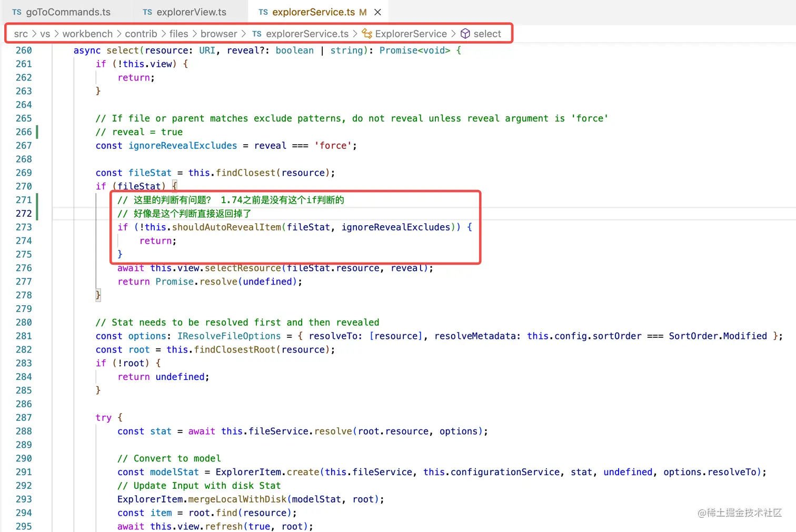The width and height of the screenshot is (796, 532).
Task: Click the '// Convert to model' comment
Action: [169, 458]
